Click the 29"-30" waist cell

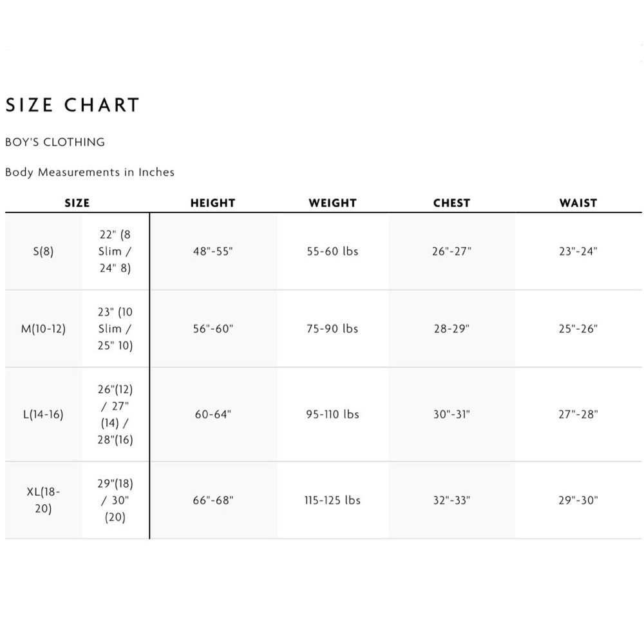pyautogui.click(x=578, y=500)
